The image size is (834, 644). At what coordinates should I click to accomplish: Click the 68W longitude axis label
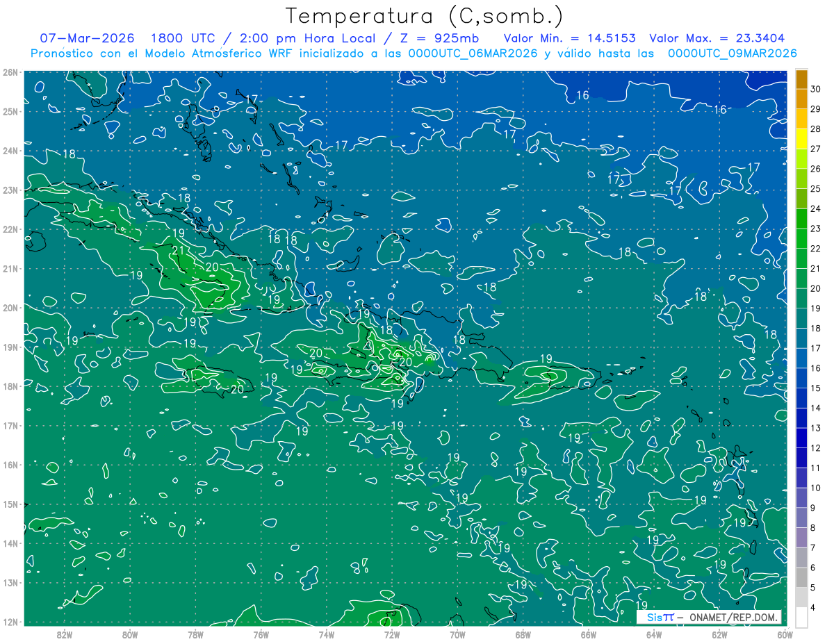[523, 635]
